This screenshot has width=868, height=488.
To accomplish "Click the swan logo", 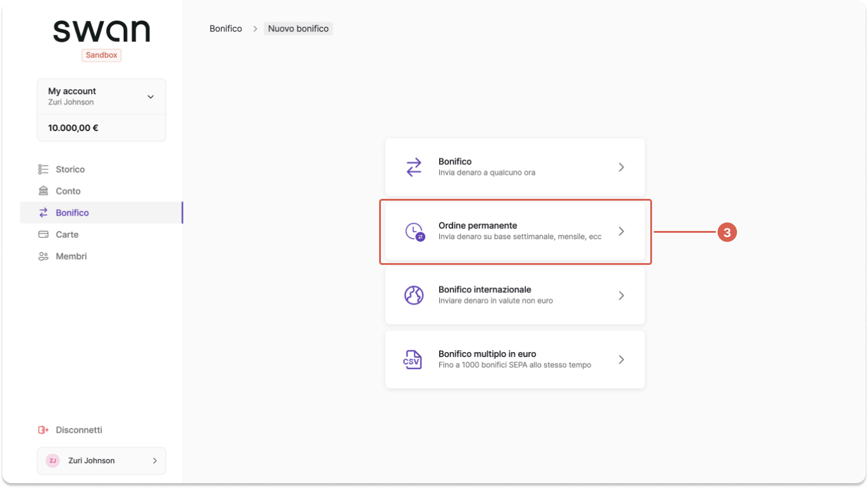I will click(x=101, y=31).
